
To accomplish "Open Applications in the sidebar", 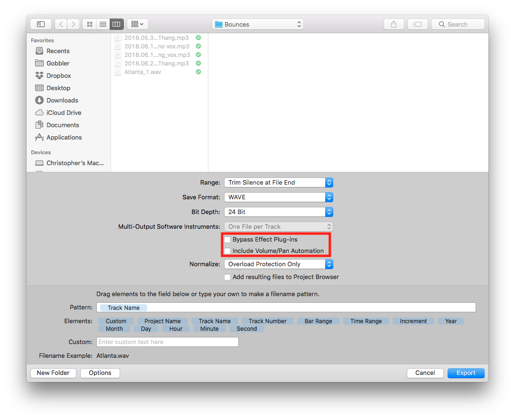I will [58, 138].
